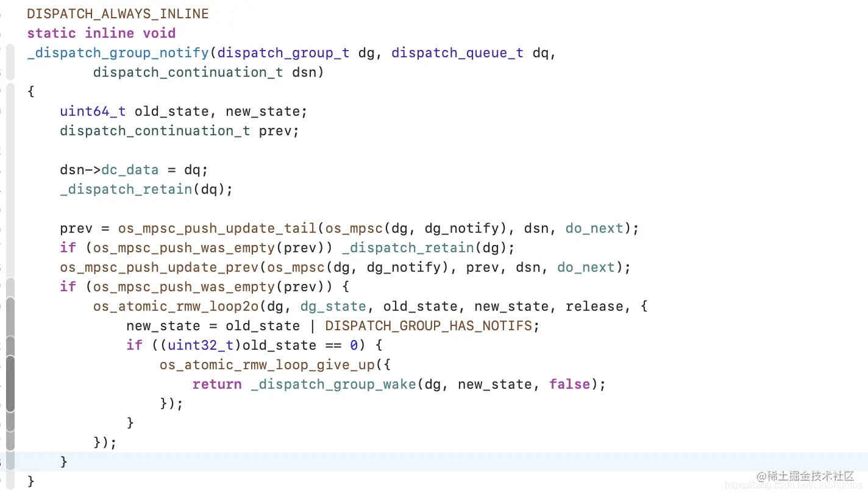Click the 'void' return type
868x496 pixels.
[x=159, y=33]
